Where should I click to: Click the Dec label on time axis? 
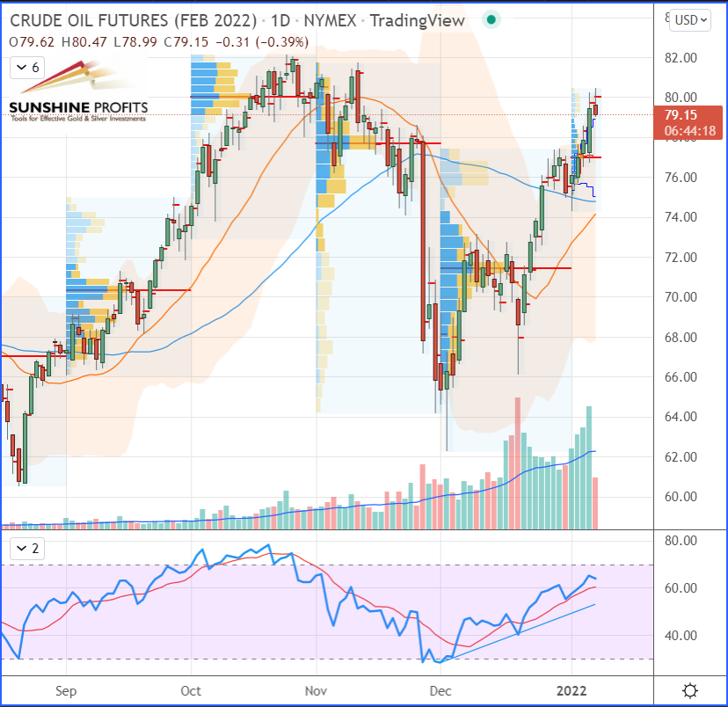pyautogui.click(x=440, y=691)
